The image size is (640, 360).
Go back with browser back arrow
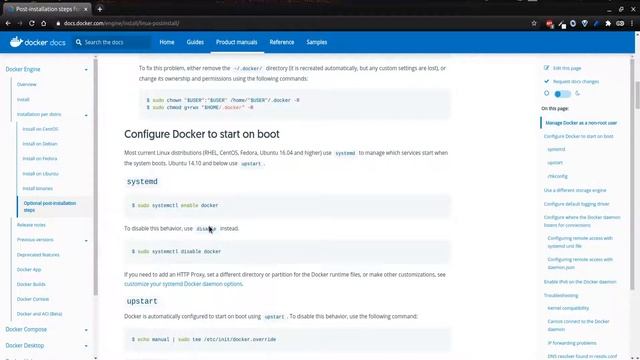coord(8,23)
